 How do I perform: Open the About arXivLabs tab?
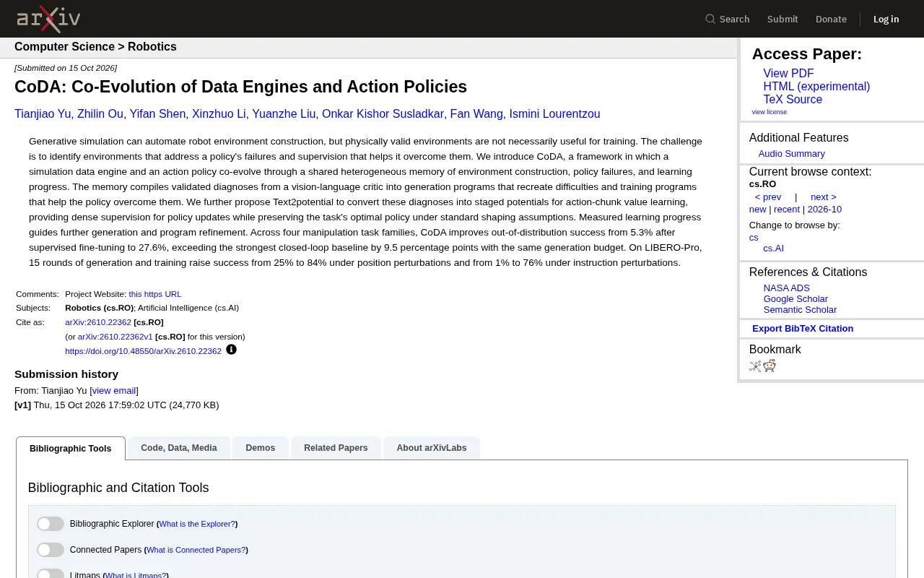432,448
